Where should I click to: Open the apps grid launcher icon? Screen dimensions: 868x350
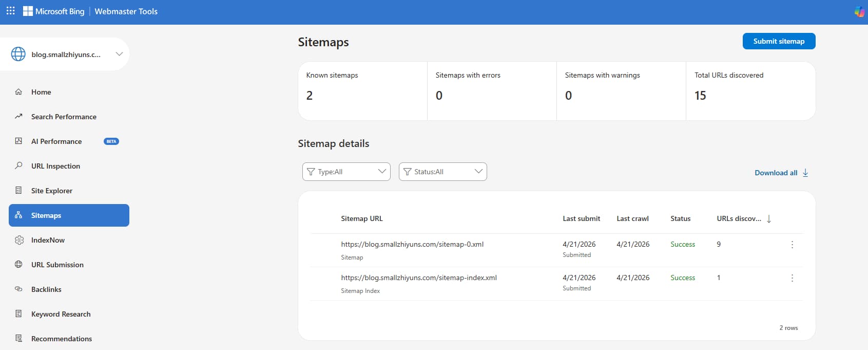click(x=10, y=11)
